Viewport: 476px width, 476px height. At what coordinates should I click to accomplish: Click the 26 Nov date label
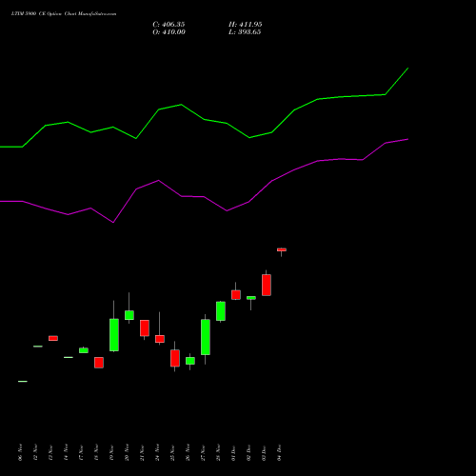(x=188, y=452)
